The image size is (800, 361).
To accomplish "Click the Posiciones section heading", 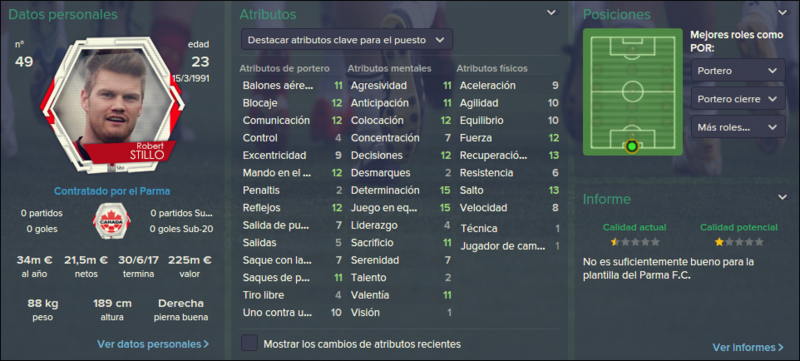I will (617, 15).
